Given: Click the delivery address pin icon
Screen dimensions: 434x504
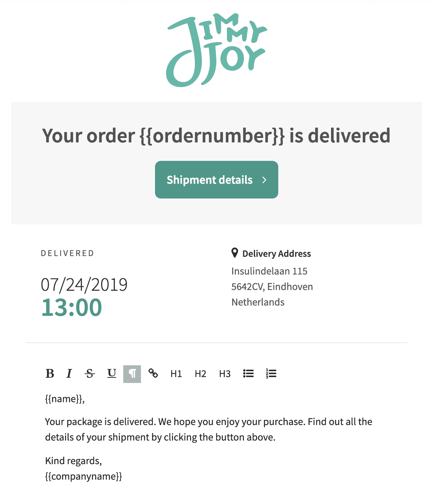Looking at the screenshot, I should pos(235,253).
